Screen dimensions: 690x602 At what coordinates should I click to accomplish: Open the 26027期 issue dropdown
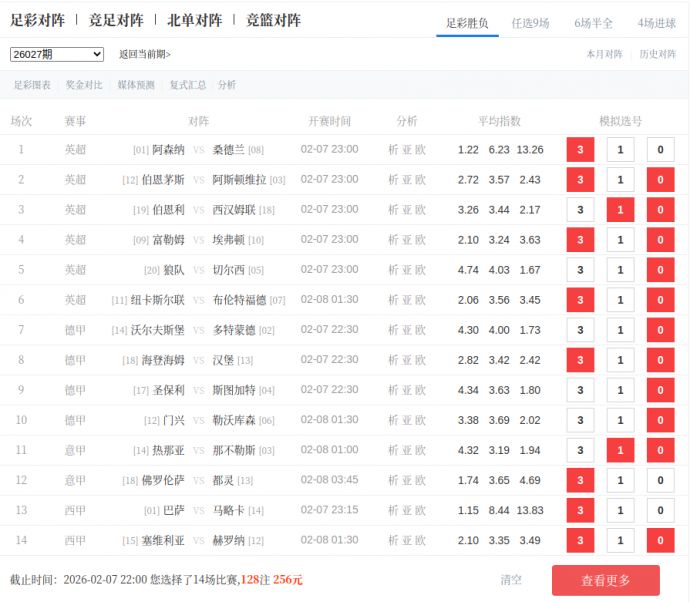[x=57, y=54]
